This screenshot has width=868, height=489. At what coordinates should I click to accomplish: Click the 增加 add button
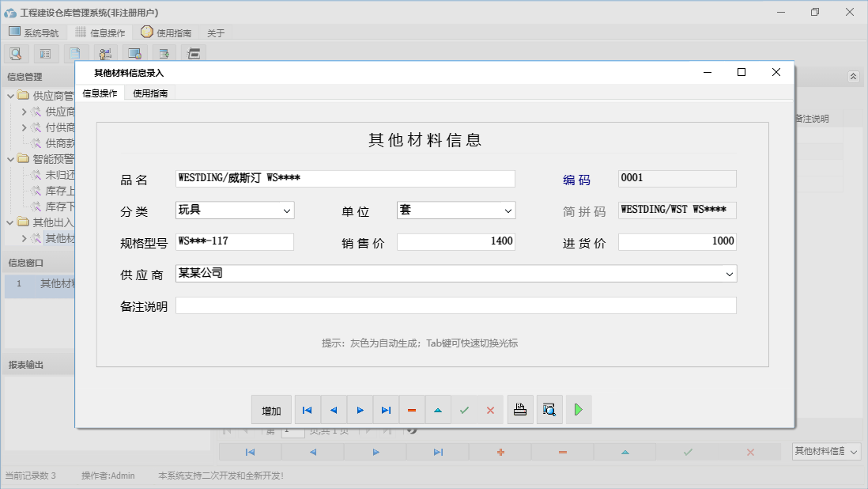[x=271, y=410]
